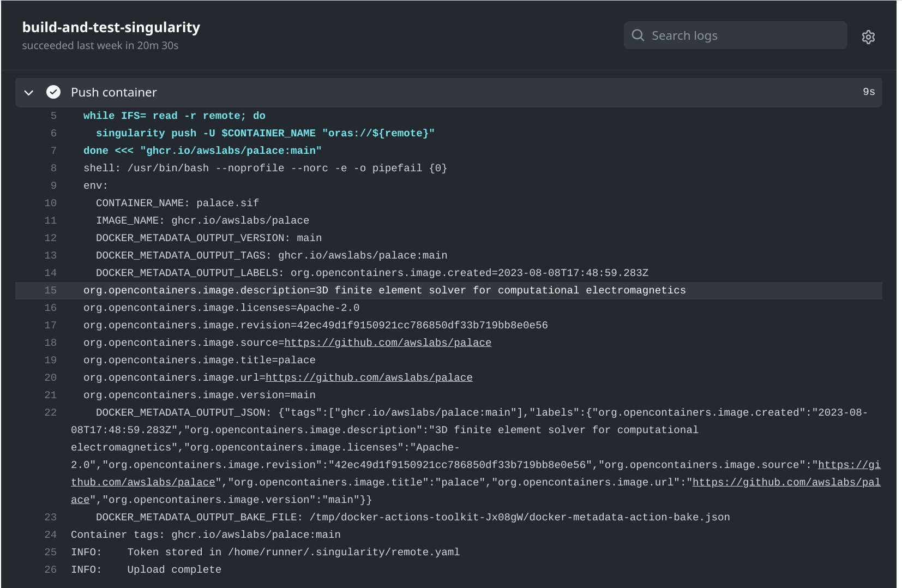The width and height of the screenshot is (902, 588).
Task: Click the search magnifier icon
Action: click(638, 35)
